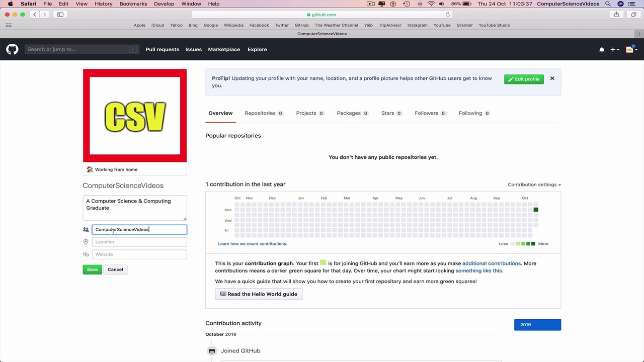Viewport: 644px width, 362px height.
Task: Cancel the profile edit
Action: point(115,269)
